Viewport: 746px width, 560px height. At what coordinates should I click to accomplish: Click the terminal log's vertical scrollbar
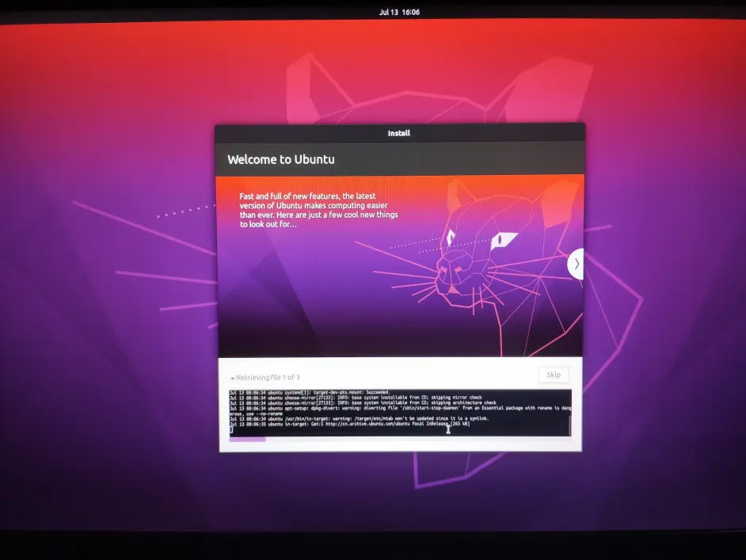(569, 426)
